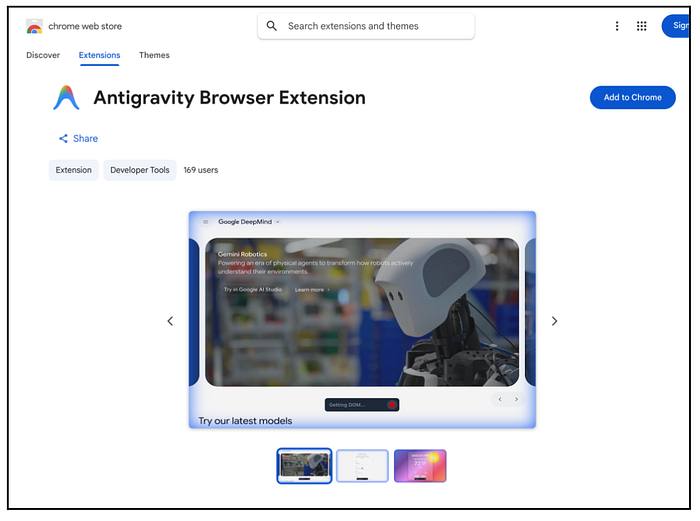Click the red stop icon in Getting DOM bar
This screenshot has height=521, width=700.
pos(392,405)
